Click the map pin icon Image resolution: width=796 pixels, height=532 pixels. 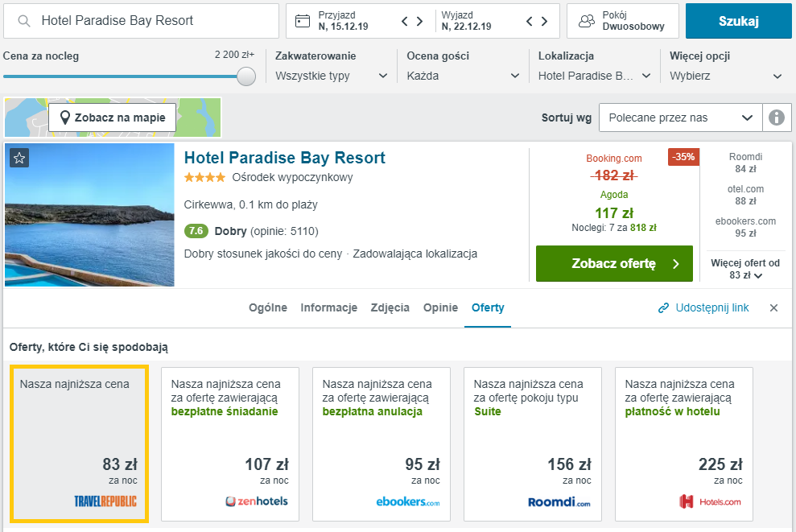coord(64,118)
